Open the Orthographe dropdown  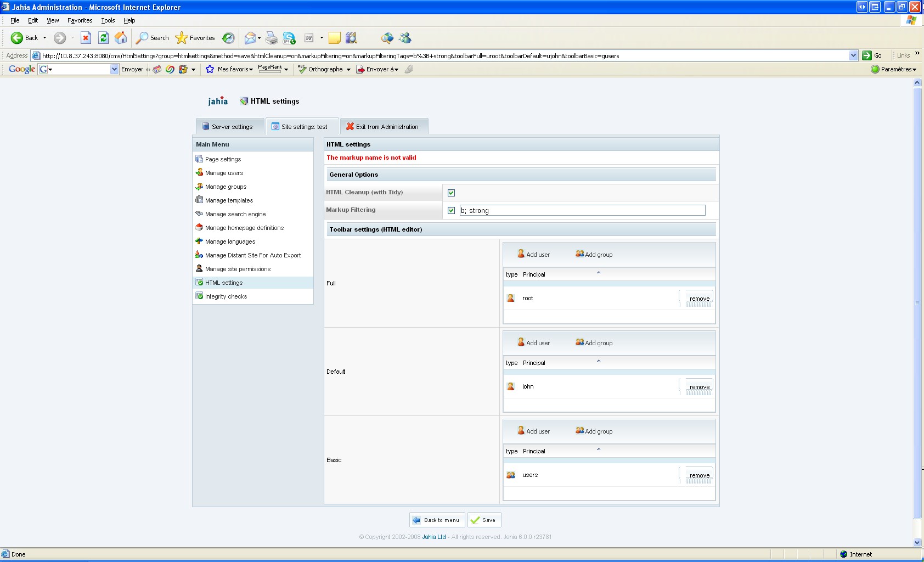point(348,70)
